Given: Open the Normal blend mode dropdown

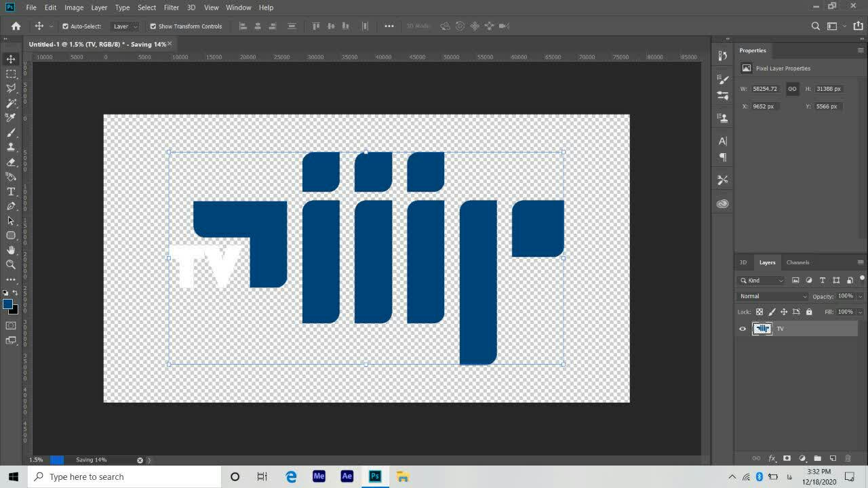Looking at the screenshot, I should tap(773, 296).
